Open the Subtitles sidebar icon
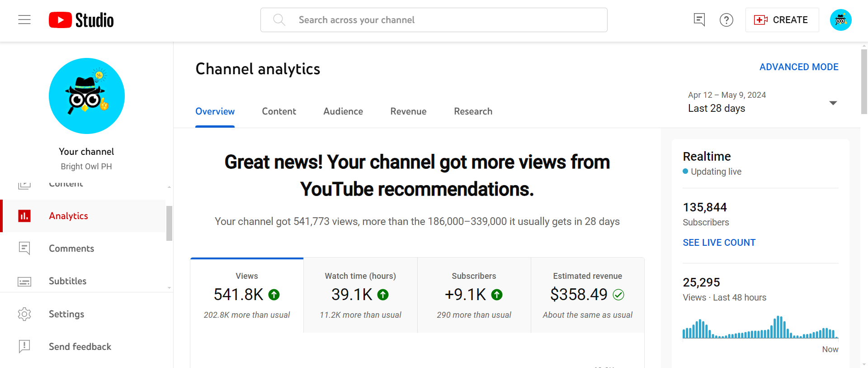868x368 pixels. click(x=24, y=281)
